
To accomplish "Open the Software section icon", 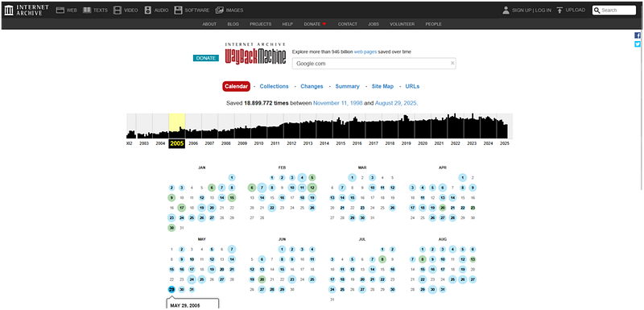I will pos(178,10).
